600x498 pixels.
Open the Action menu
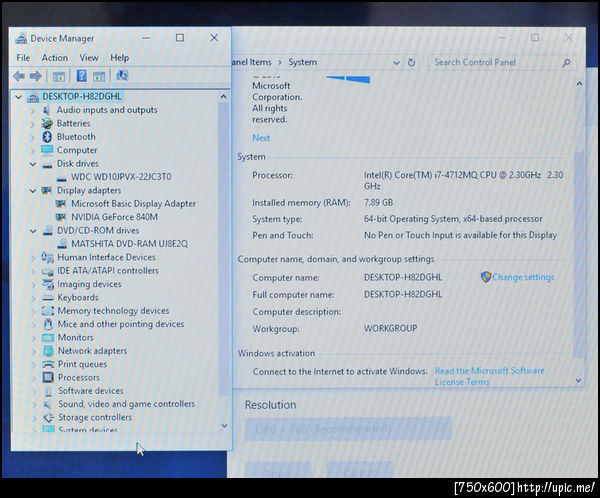55,58
